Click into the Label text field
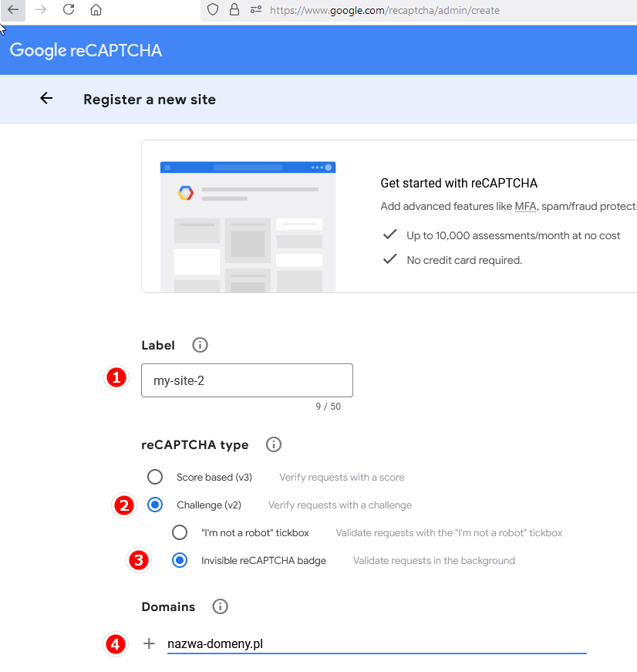Screen dimensions: 637x672 point(247,380)
